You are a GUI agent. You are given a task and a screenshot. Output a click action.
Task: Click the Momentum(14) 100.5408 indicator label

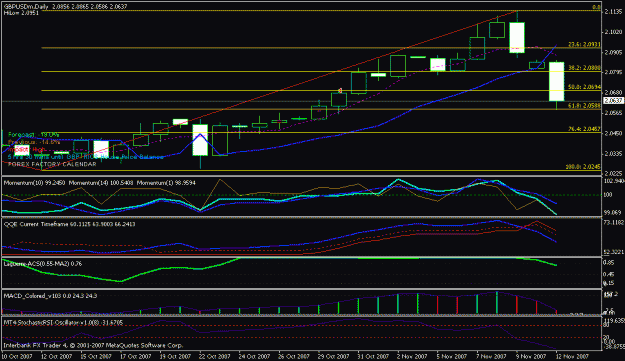click(x=101, y=183)
